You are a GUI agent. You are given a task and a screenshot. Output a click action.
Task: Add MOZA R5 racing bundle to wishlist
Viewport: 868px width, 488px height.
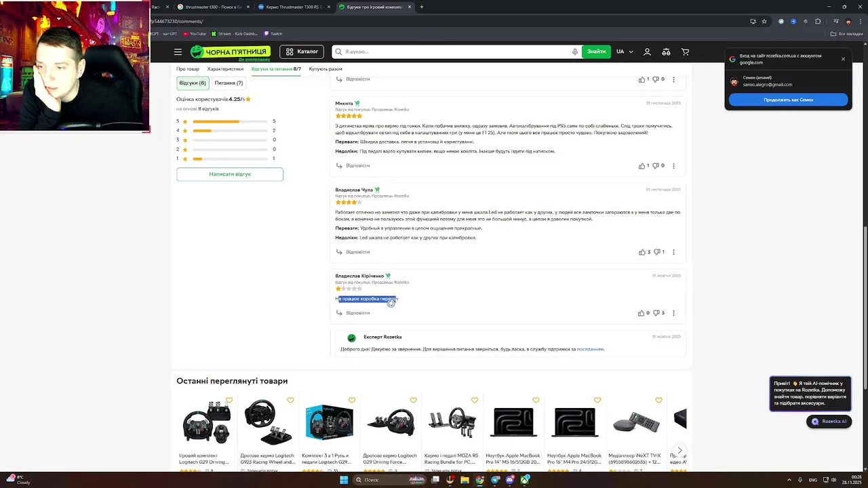coord(475,400)
